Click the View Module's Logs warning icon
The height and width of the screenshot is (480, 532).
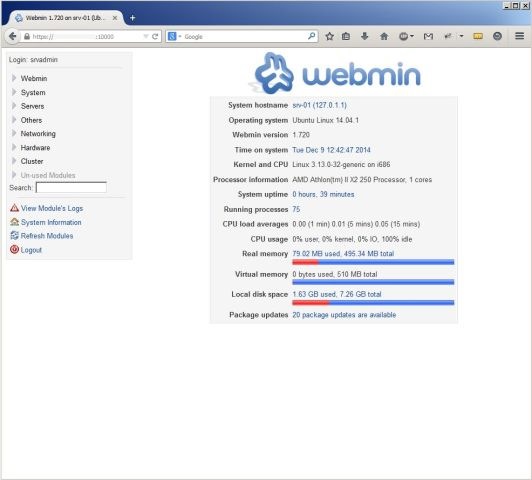(14, 208)
